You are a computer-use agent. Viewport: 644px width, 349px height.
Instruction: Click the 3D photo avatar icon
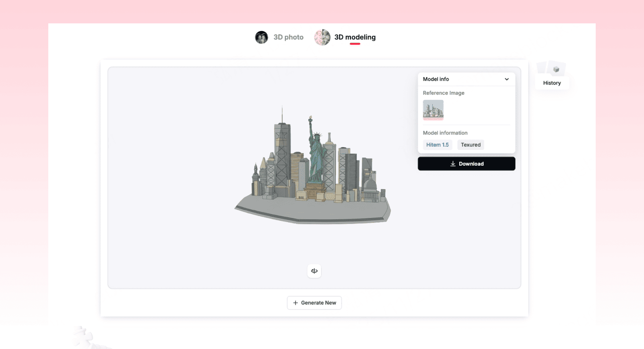[x=262, y=37]
